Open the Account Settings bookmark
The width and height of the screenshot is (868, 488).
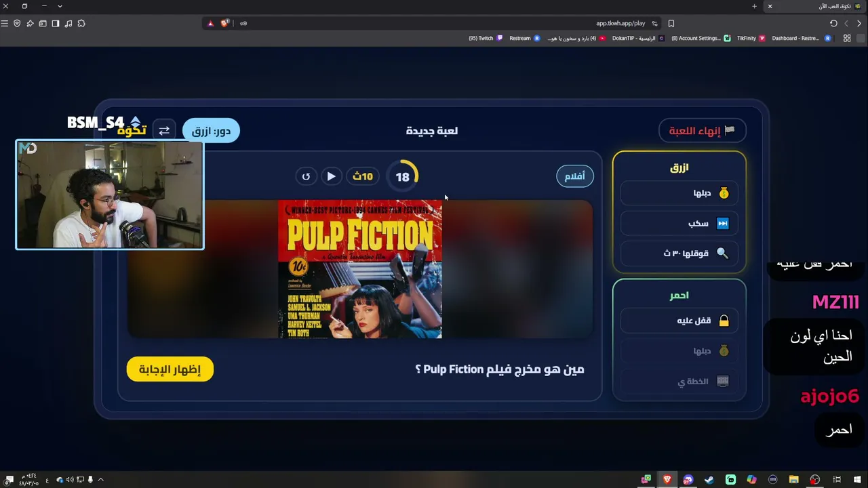(701, 38)
